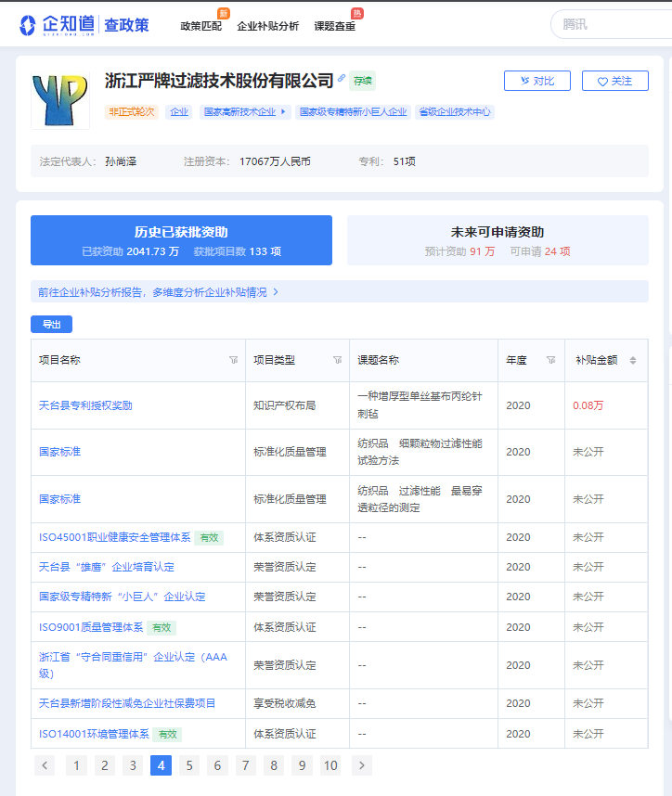The height and width of the screenshot is (796, 672).
Task: Click the 关注 follow button
Action: [615, 81]
